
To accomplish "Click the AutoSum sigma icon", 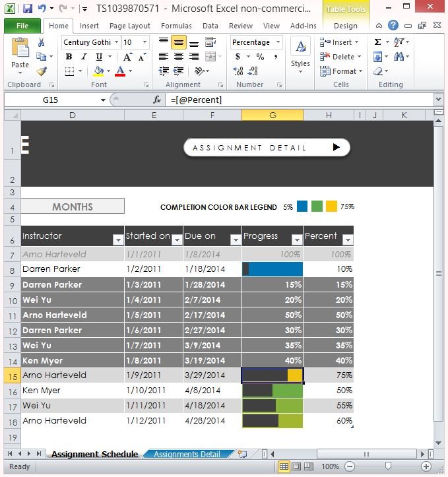I will point(377,42).
